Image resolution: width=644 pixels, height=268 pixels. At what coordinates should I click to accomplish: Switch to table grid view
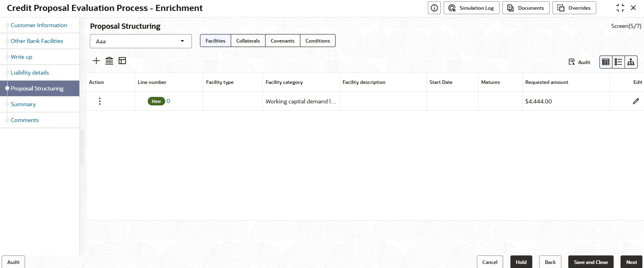coord(606,62)
